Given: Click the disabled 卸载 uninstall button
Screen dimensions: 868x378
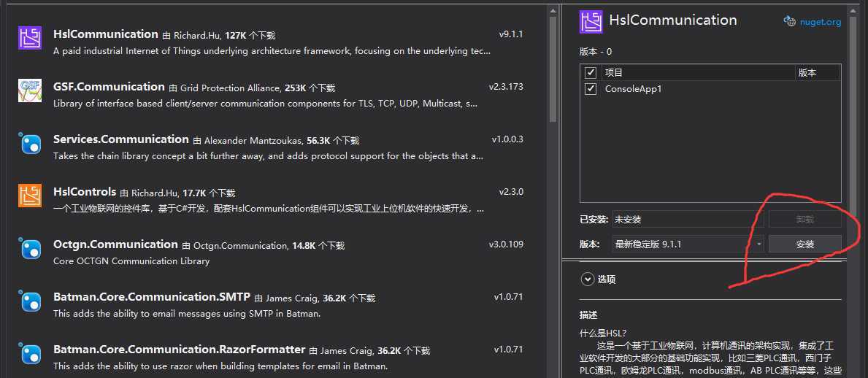Looking at the screenshot, I should click(x=805, y=219).
